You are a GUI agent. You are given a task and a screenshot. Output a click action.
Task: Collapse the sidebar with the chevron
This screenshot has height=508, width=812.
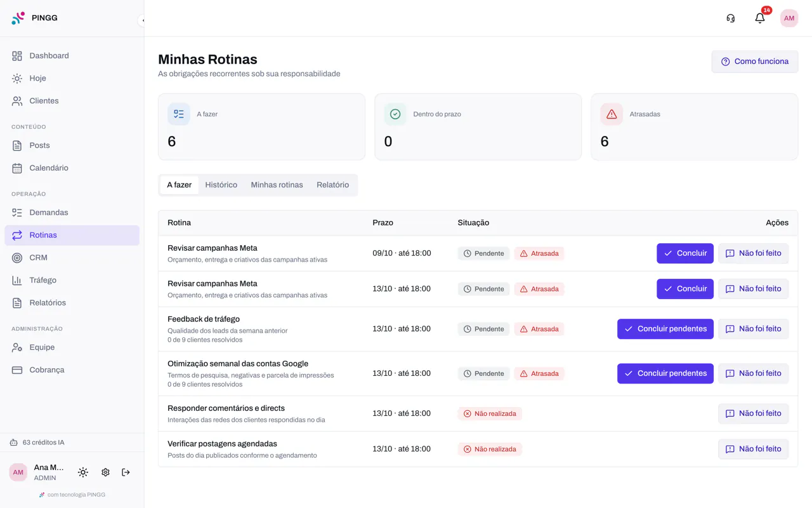(142, 20)
